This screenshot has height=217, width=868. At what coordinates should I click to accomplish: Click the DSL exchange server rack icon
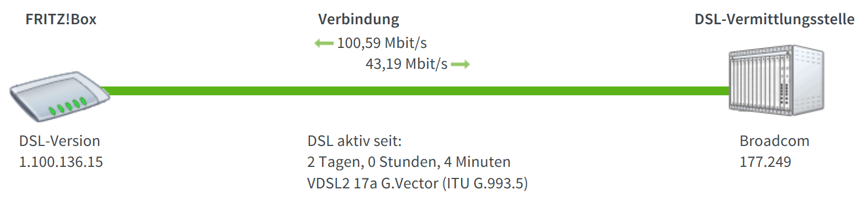[776, 80]
